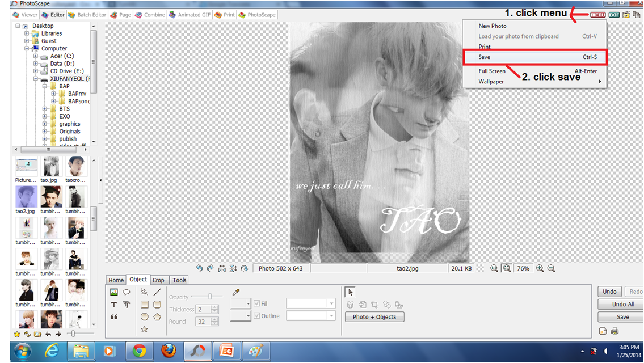Open the Wallpaper submenu
Viewport: 644px width, 363px height.
pos(534,81)
